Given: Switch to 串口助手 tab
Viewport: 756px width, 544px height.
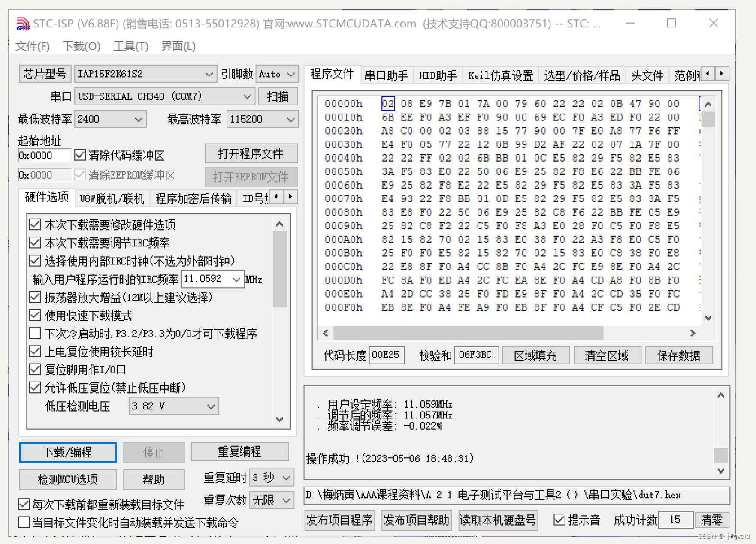Looking at the screenshot, I should click(386, 76).
